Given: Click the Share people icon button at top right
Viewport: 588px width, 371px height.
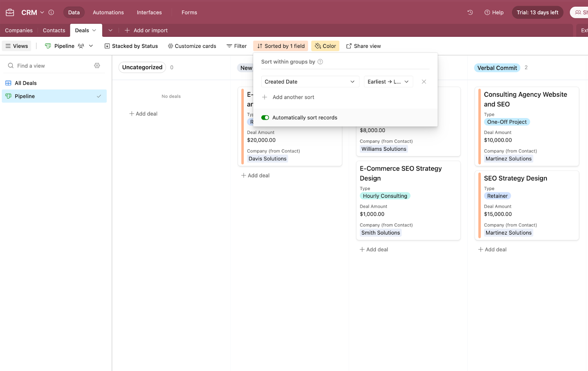Looking at the screenshot, I should (579, 13).
